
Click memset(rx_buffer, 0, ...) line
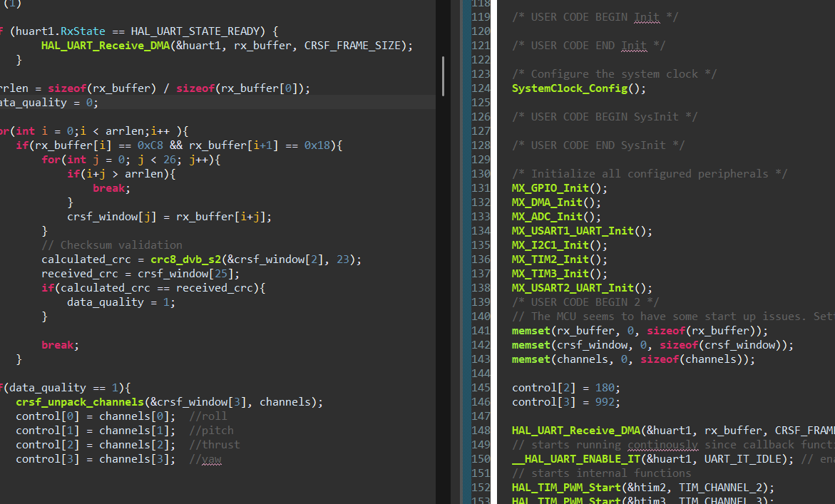[640, 331]
